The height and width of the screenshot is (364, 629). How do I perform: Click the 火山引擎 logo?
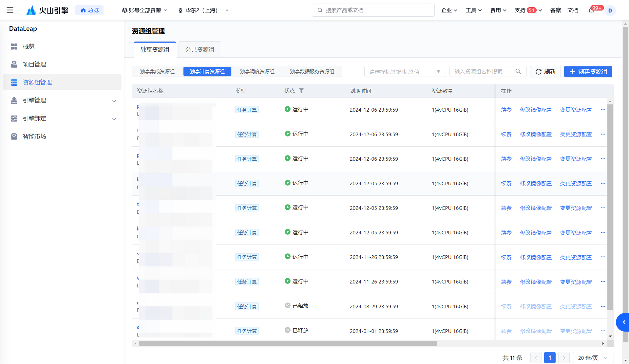pos(48,10)
